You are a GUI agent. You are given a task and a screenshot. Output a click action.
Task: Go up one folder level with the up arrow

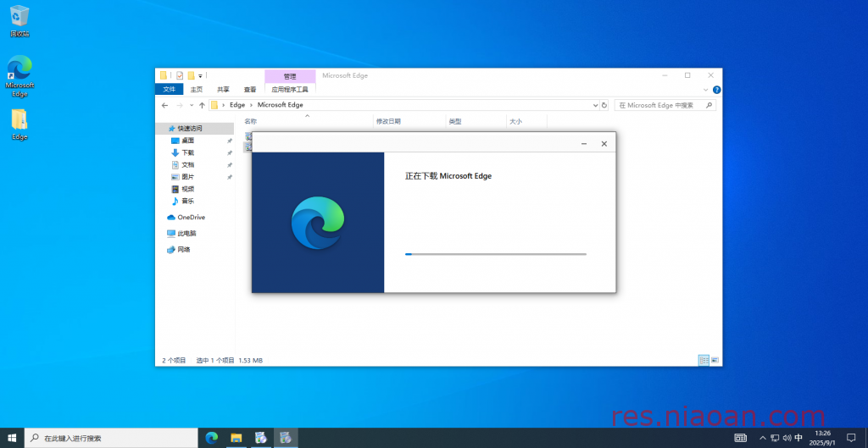pos(202,105)
